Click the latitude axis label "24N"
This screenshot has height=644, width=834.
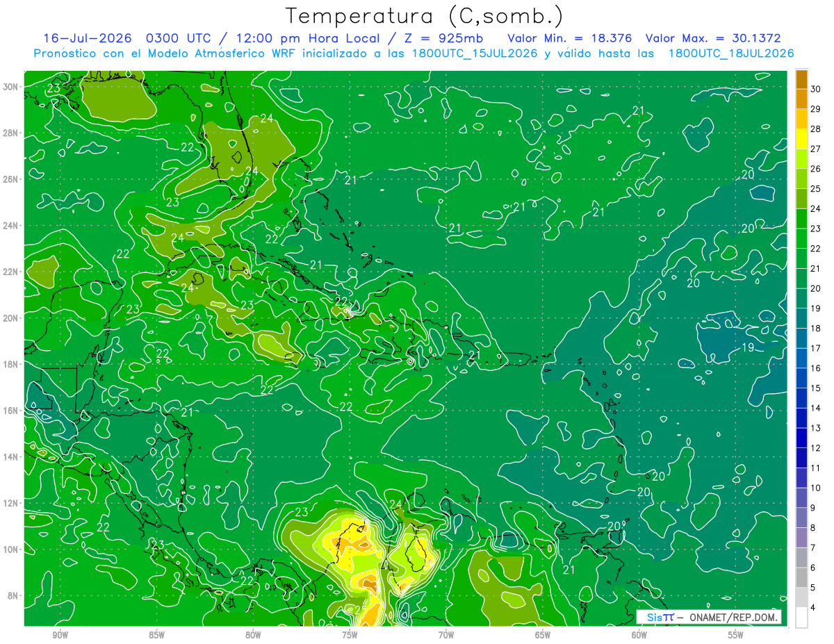[11, 226]
